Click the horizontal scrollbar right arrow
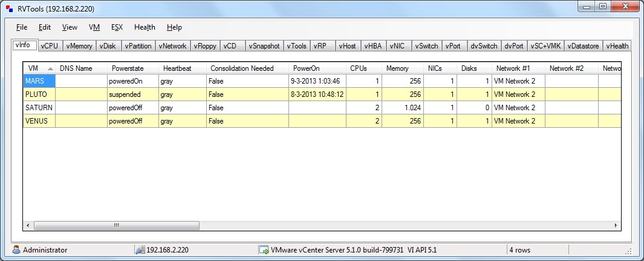The height and width of the screenshot is (261, 644). coord(616,225)
